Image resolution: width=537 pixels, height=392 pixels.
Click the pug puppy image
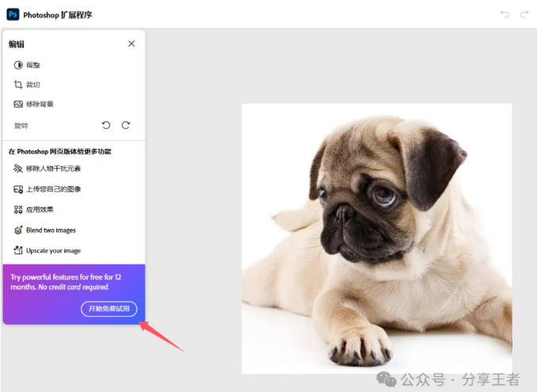[x=376, y=238]
